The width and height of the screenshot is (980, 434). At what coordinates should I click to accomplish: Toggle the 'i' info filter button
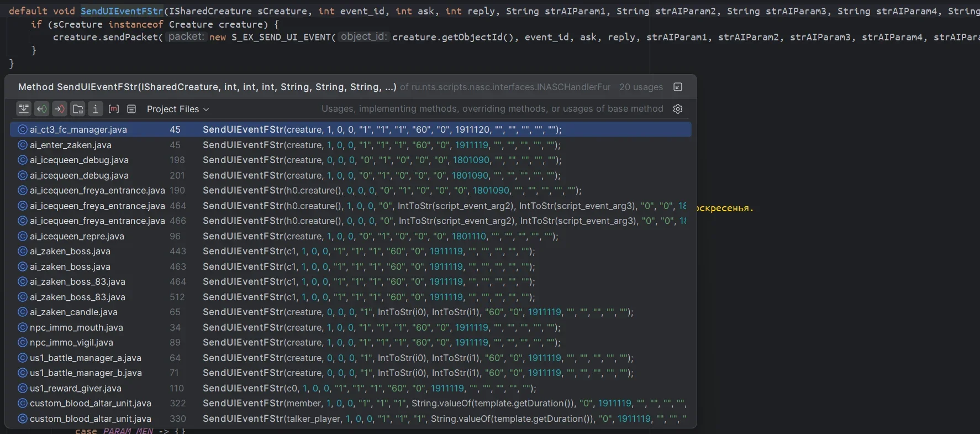[x=96, y=109]
